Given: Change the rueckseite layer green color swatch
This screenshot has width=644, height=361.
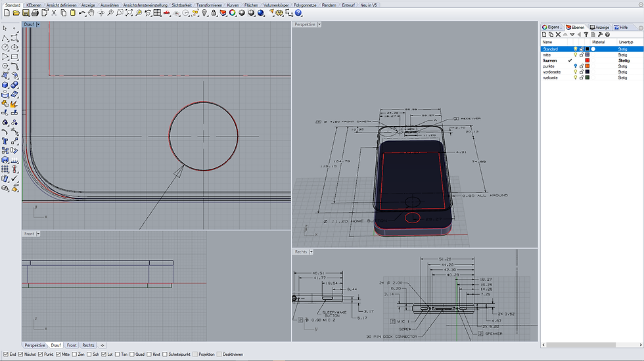Looking at the screenshot, I should coord(587,77).
